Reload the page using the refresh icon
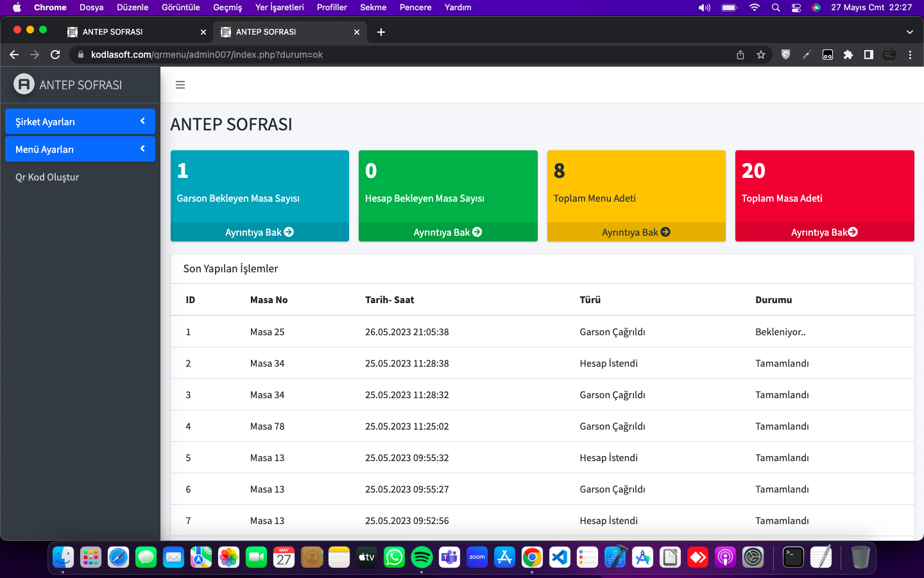 pos(55,55)
